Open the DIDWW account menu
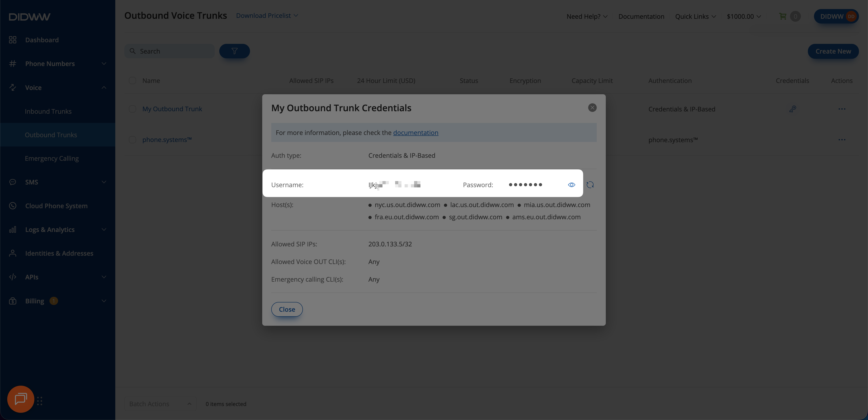868x420 pixels. 836,16
